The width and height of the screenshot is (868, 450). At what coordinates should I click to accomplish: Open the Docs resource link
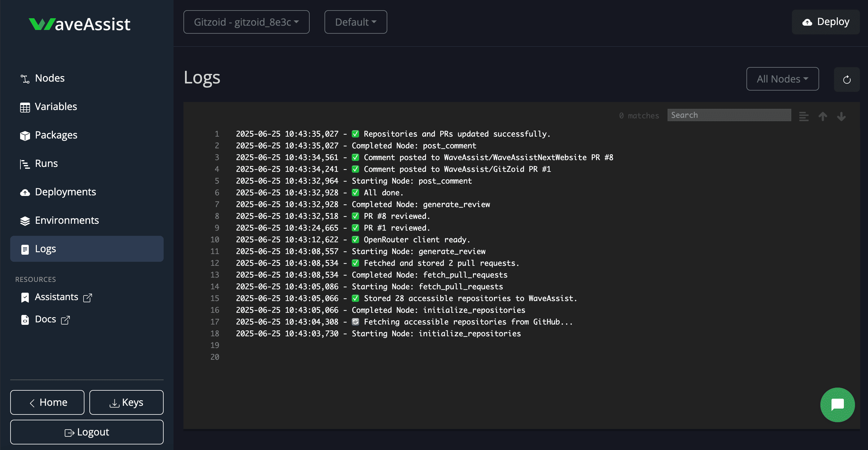click(x=45, y=319)
